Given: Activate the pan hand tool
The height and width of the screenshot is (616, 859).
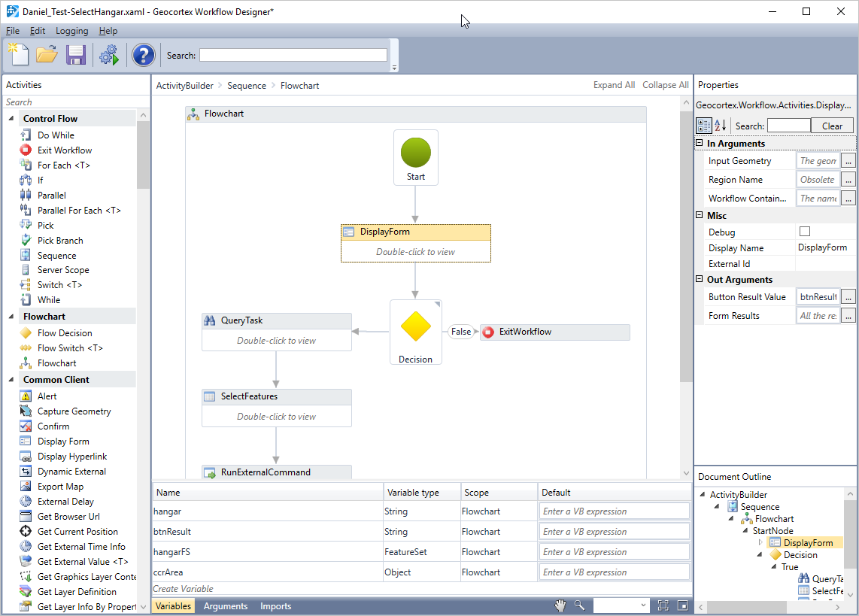Looking at the screenshot, I should (560, 605).
